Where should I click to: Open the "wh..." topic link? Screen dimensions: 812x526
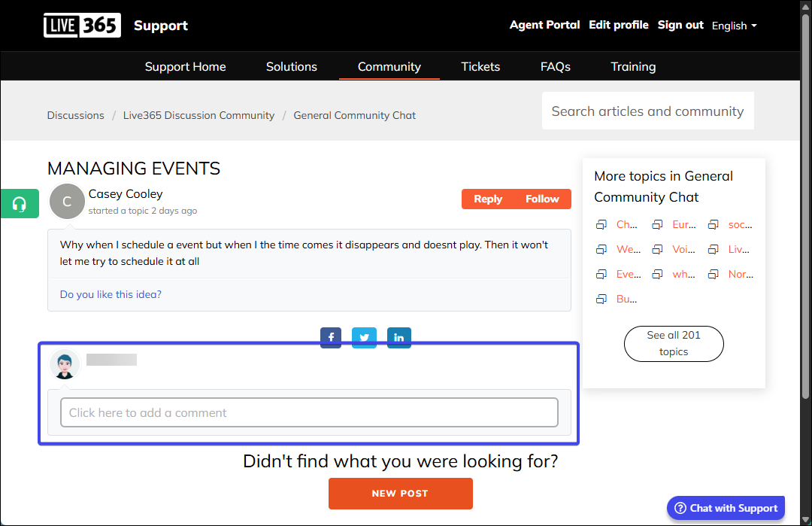(x=683, y=274)
